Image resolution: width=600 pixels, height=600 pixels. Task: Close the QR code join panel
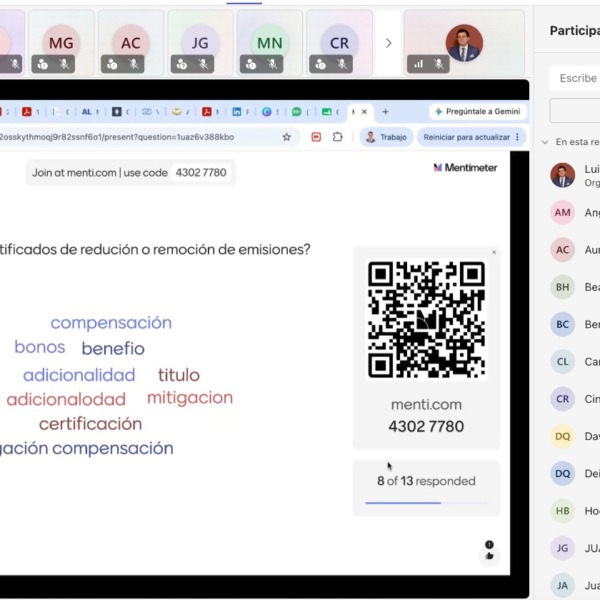point(494,252)
